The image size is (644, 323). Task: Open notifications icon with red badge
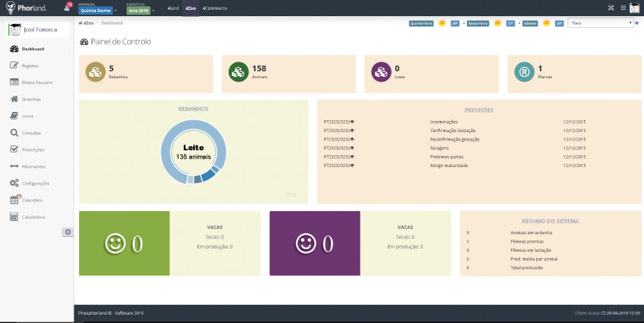68,6
